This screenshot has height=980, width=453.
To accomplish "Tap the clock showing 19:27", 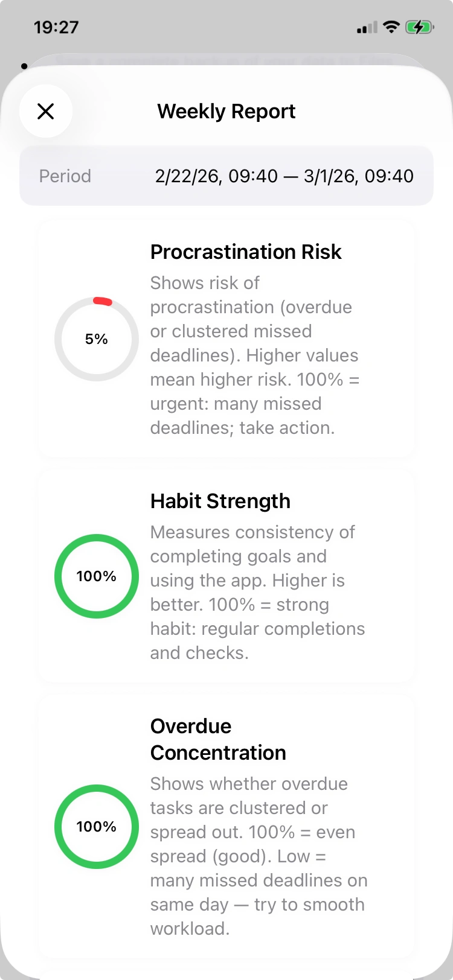I will coord(56,27).
